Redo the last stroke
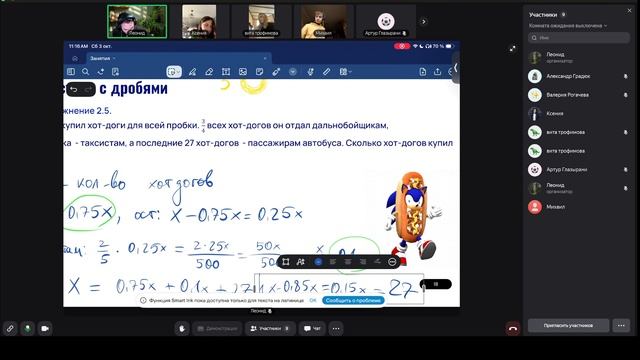Screen dimensions: 640x360 pyautogui.click(x=88, y=89)
